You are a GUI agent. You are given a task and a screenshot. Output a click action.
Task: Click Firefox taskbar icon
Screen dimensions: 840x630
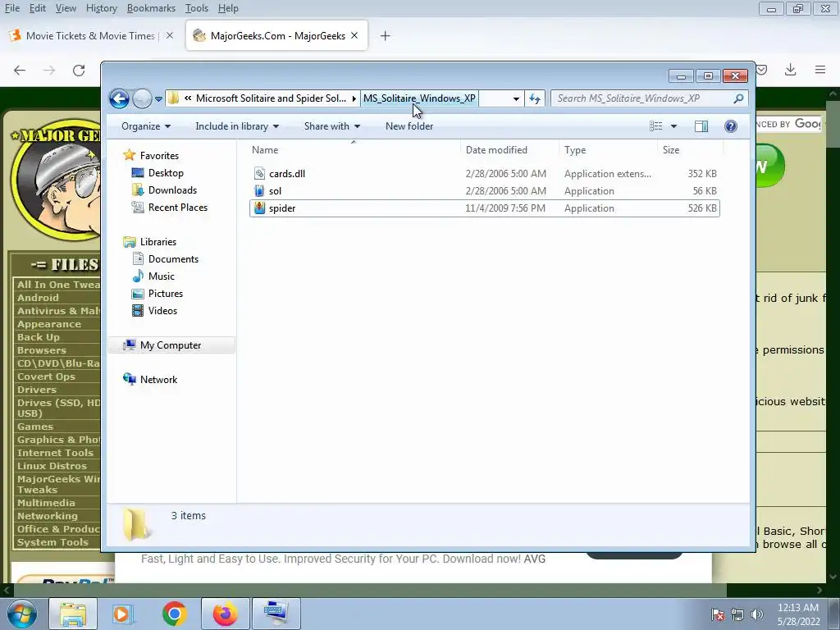point(225,614)
